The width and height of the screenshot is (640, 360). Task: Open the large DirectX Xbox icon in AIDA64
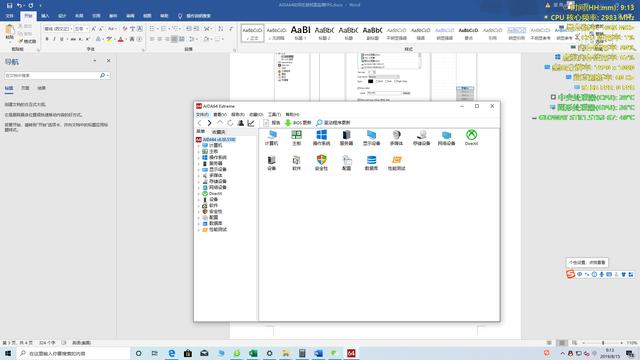pos(471,138)
